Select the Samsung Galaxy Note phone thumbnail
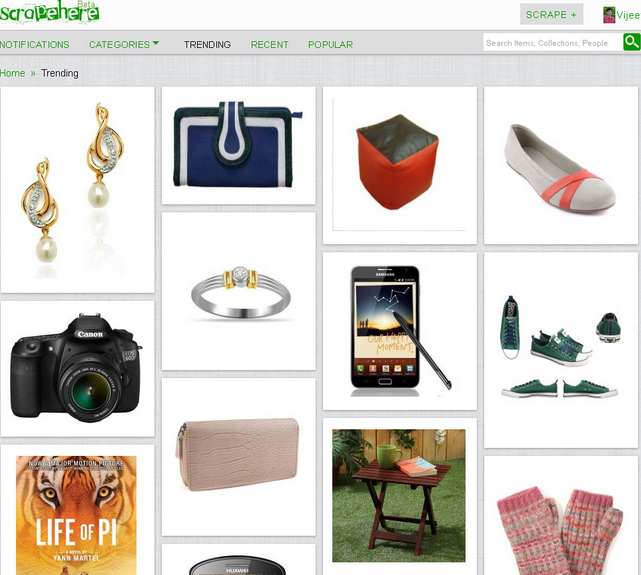 pos(400,331)
